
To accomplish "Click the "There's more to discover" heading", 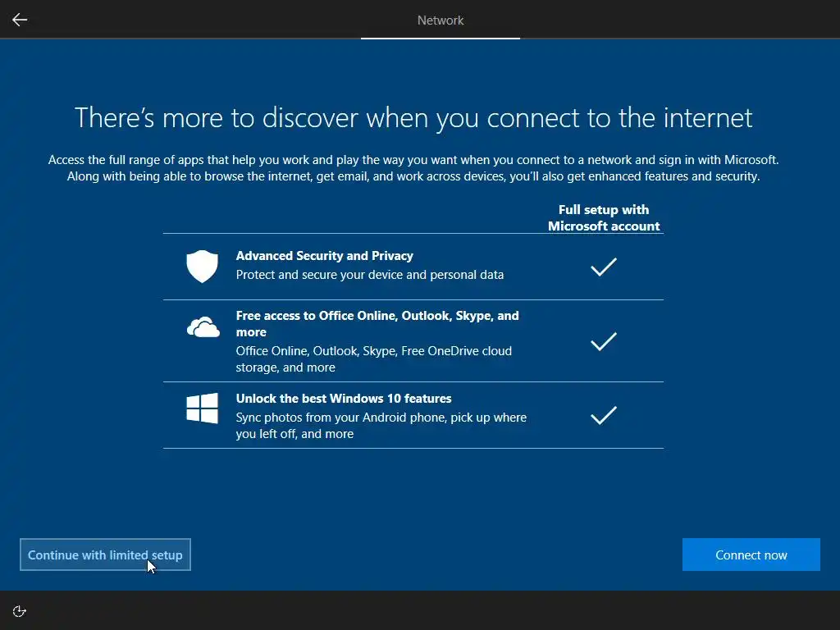I will [x=413, y=118].
